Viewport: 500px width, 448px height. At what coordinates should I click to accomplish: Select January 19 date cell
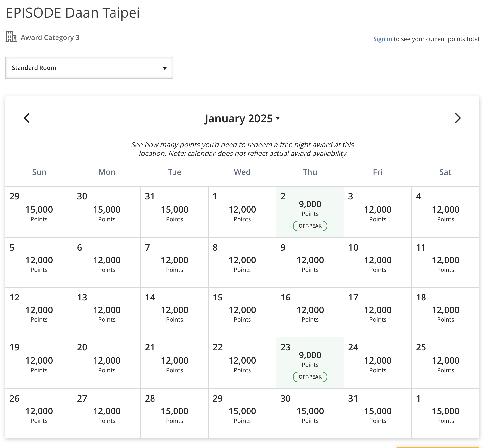39,363
